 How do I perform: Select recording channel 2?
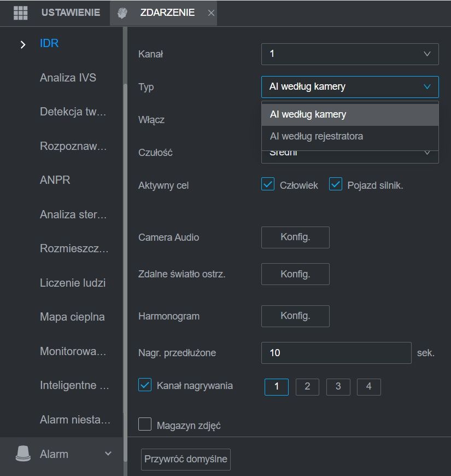[308, 387]
